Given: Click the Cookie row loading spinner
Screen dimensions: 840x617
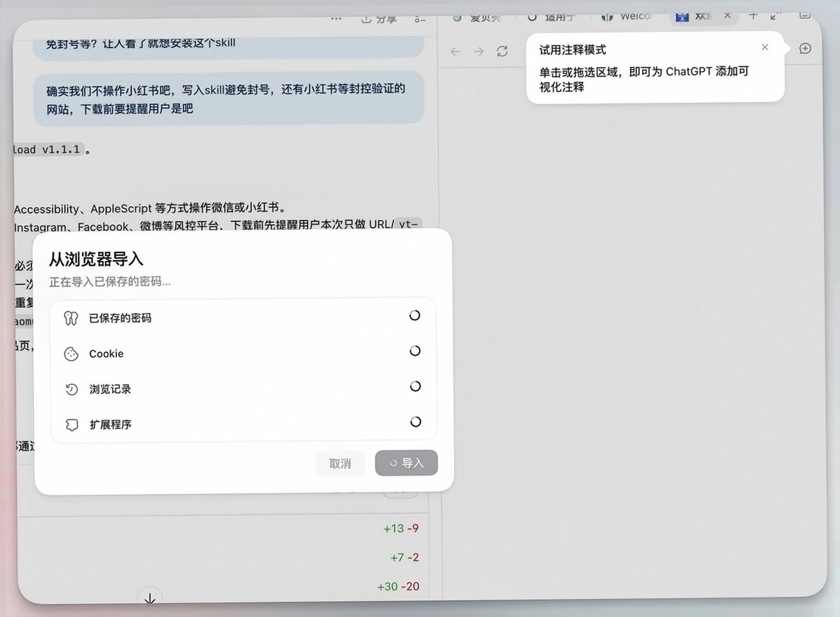Looking at the screenshot, I should [415, 350].
